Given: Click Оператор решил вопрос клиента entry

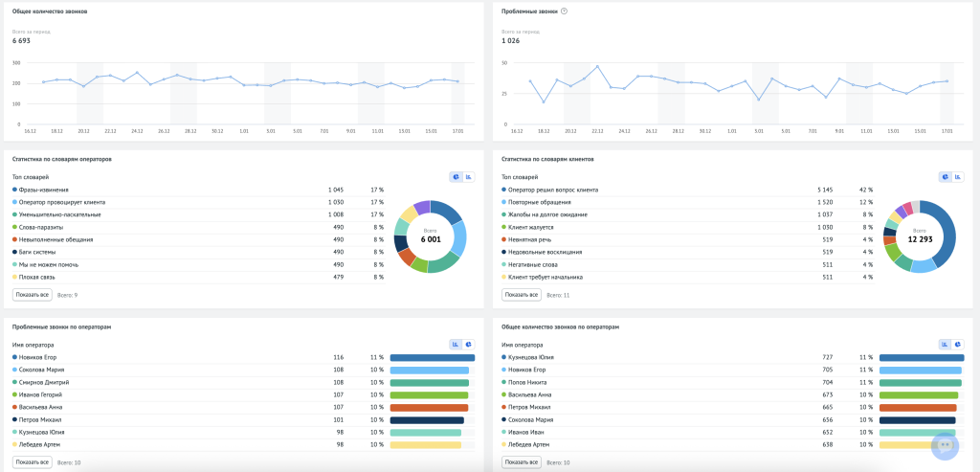Looking at the screenshot, I should pyautogui.click(x=554, y=190).
